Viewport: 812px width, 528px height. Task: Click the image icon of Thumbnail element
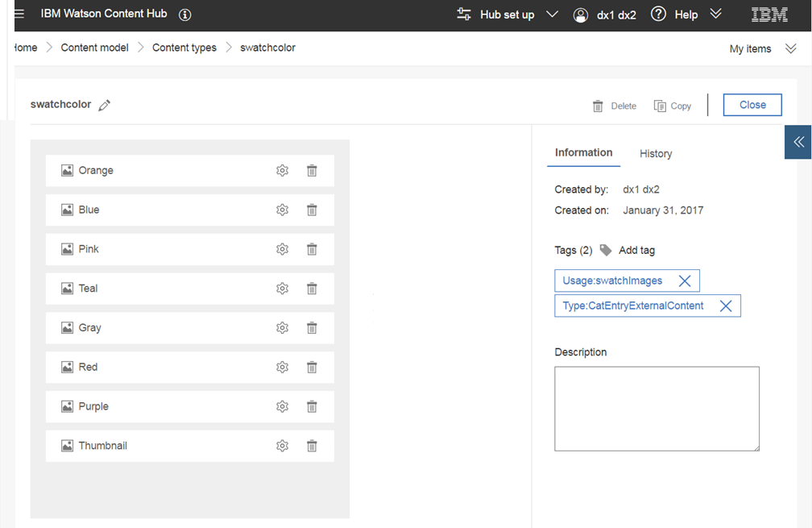pos(68,446)
